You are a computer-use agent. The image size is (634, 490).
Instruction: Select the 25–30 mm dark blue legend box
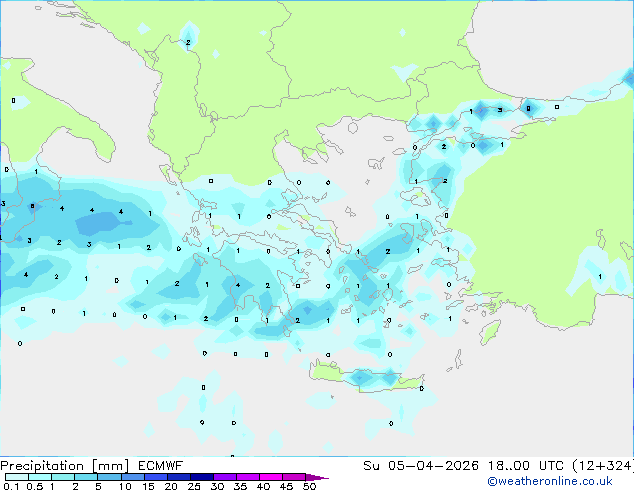click(x=202, y=477)
